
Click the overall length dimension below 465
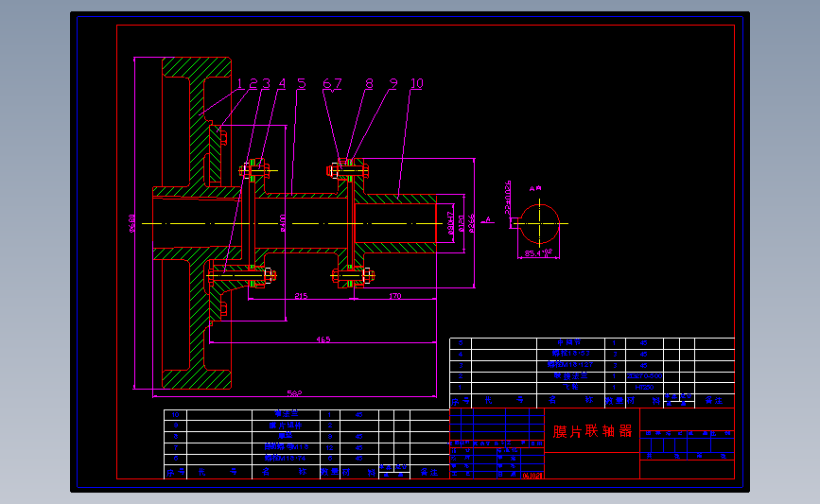click(x=294, y=393)
